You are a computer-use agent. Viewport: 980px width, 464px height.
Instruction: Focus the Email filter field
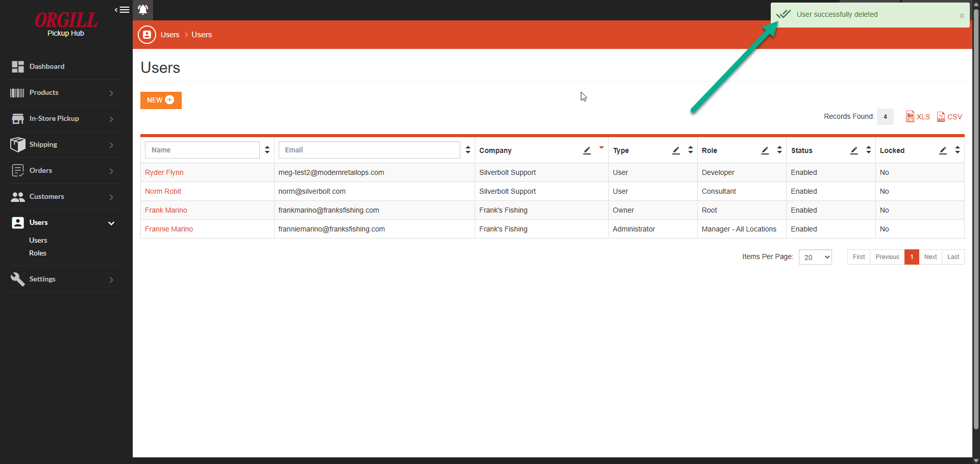(x=370, y=150)
